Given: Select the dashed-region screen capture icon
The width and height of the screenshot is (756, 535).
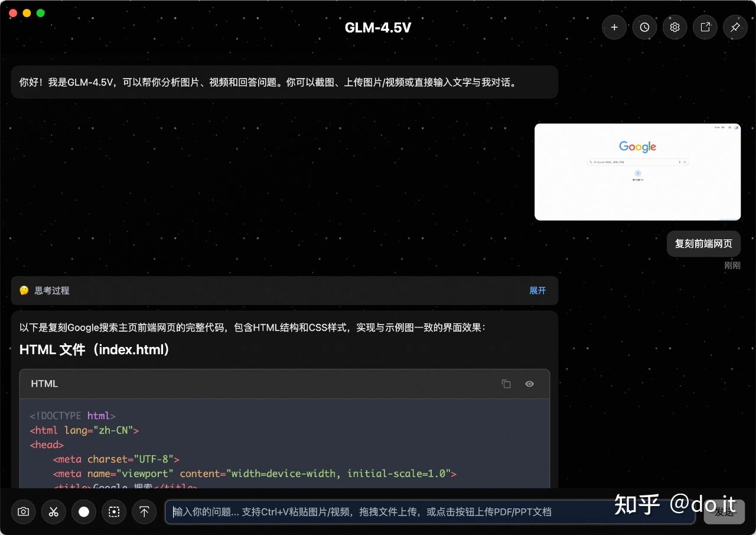Looking at the screenshot, I should pyautogui.click(x=114, y=512).
